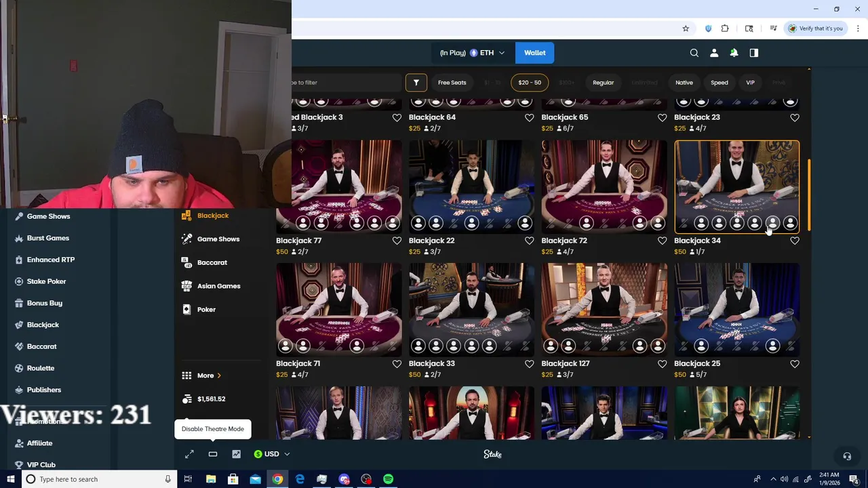Open Blackjack 77 table thumbnail
The height and width of the screenshot is (488, 868).
(339, 186)
